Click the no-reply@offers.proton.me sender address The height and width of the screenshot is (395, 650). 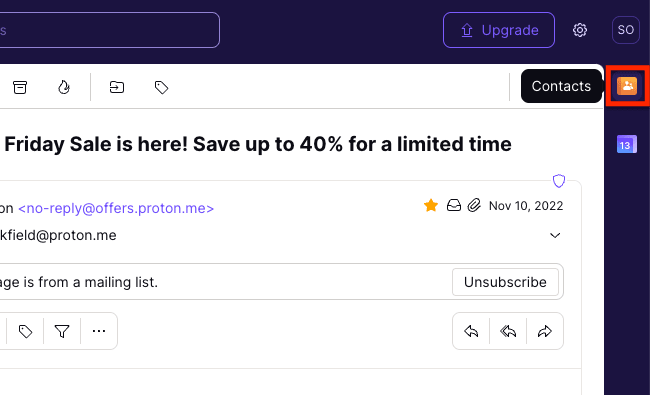116,208
